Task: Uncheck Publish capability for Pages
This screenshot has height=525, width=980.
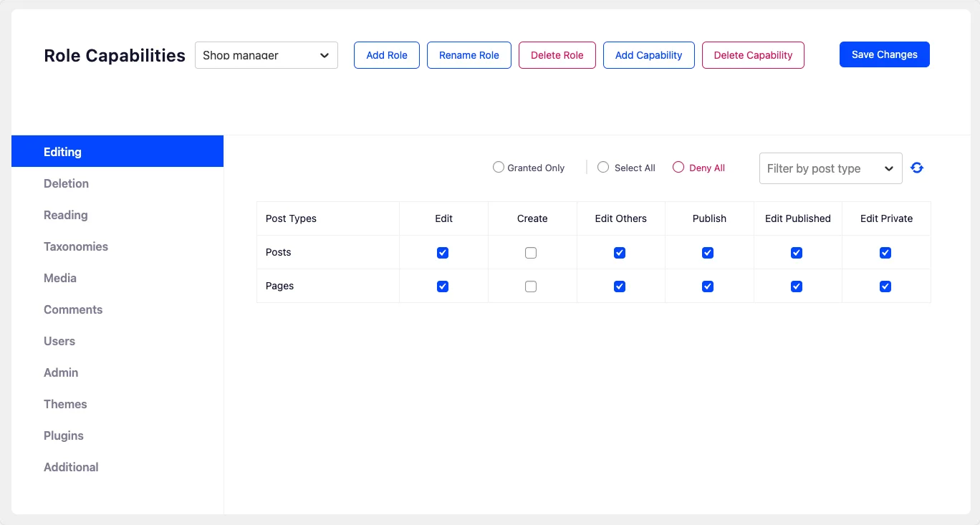Action: point(707,286)
